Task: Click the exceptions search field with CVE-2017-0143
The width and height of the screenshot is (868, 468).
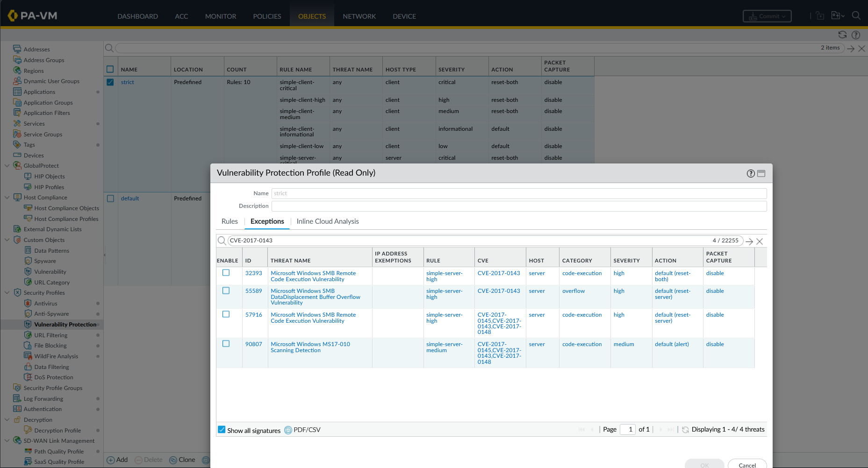Action: tap(485, 241)
